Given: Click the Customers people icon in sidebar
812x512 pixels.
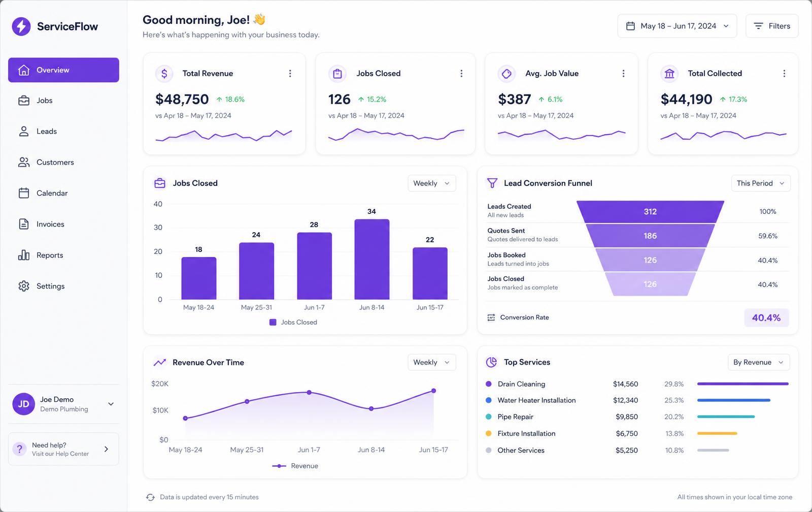Looking at the screenshot, I should coord(24,162).
